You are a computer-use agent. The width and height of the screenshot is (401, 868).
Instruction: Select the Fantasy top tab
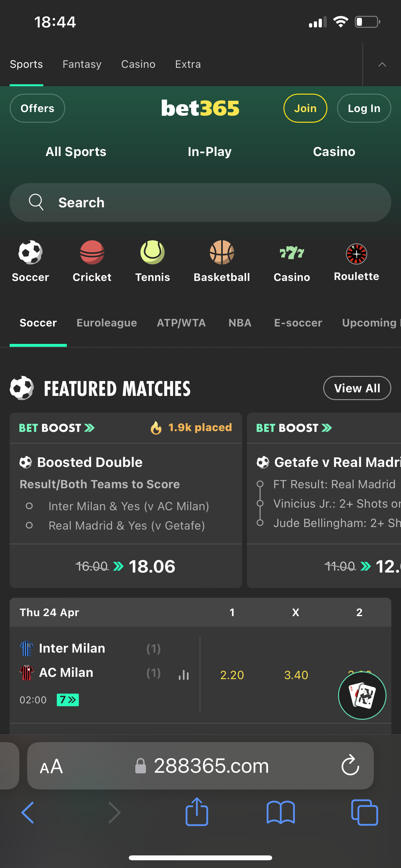[82, 64]
